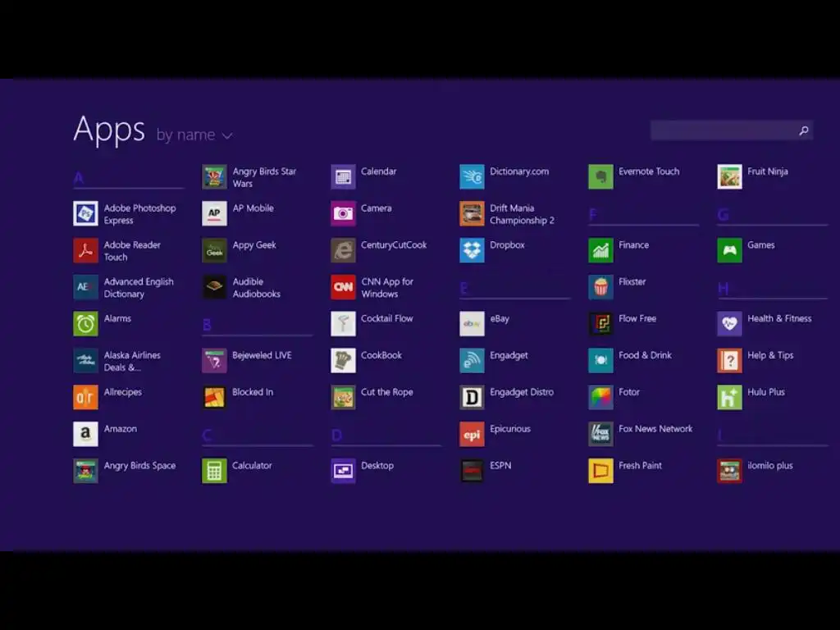Open Audible Audiobooks icon
Image resolution: width=840 pixels, height=630 pixels.
(214, 287)
